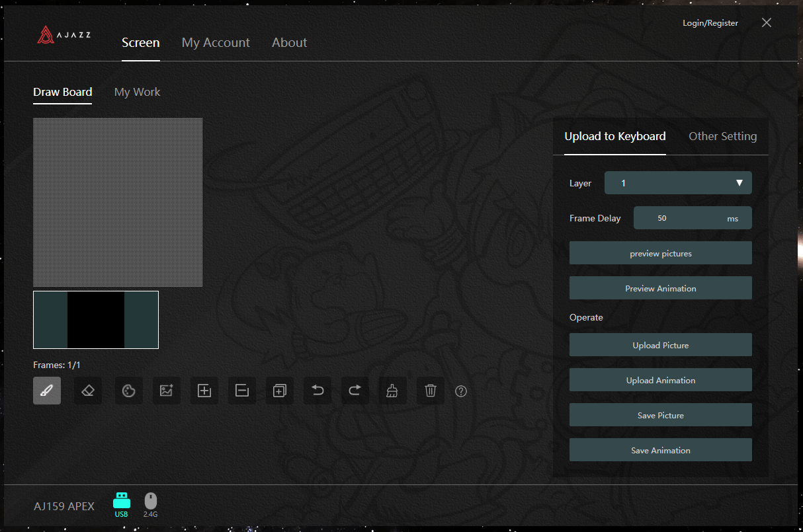
Task: Select the eraser tool
Action: point(88,391)
